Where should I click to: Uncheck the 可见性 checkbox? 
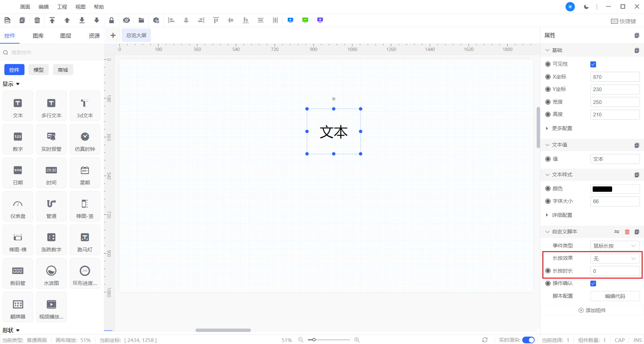(593, 64)
